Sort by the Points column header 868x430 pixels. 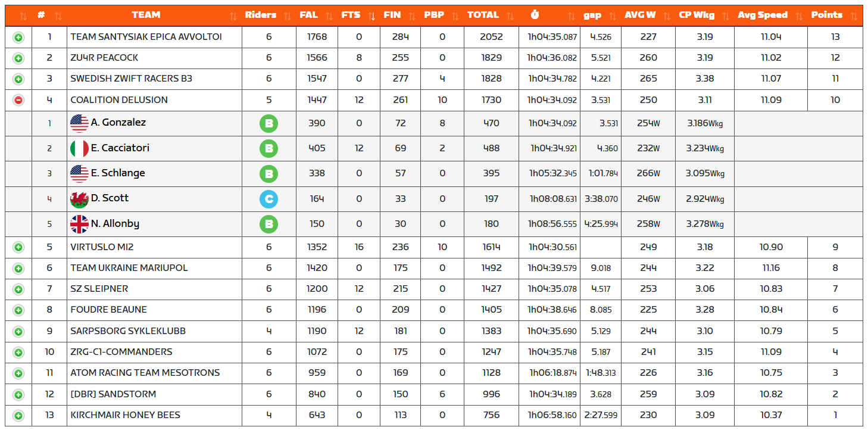pos(827,15)
